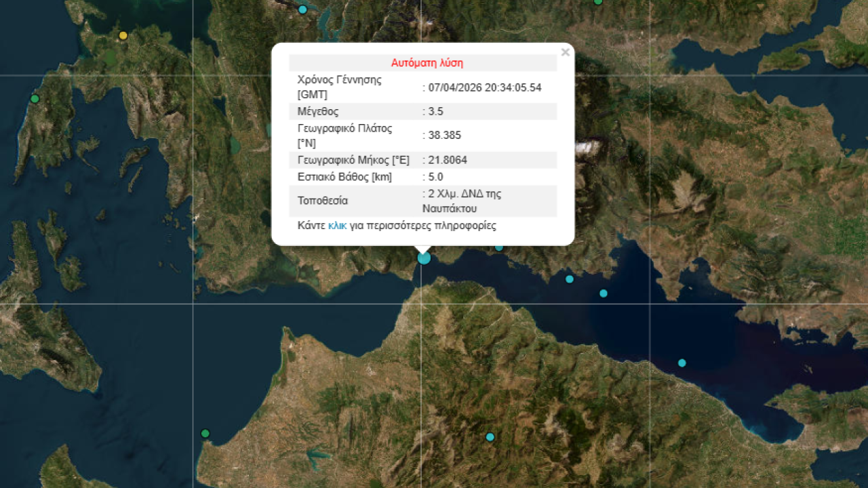
Task: Click the western cyan marker of the gulf pair
Action: 570,279
